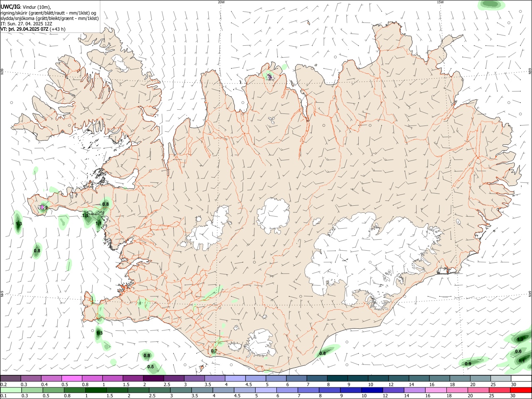Click the pink snowfall marker on the northern peninsula
The height and width of the screenshot is (399, 532).
click(269, 77)
